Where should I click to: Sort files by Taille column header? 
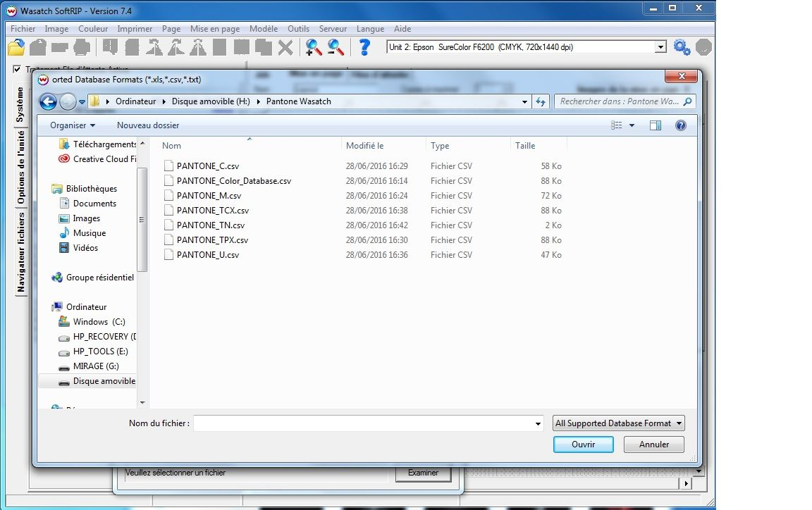(x=539, y=146)
